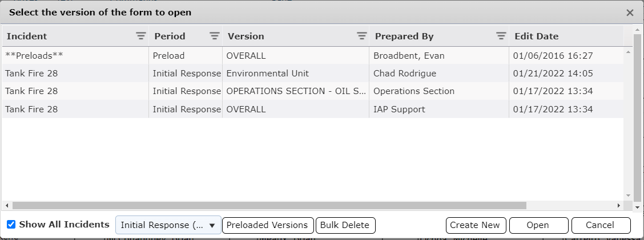This screenshot has width=644, height=240.
Task: Open the Version column filter menu
Action: click(x=361, y=36)
